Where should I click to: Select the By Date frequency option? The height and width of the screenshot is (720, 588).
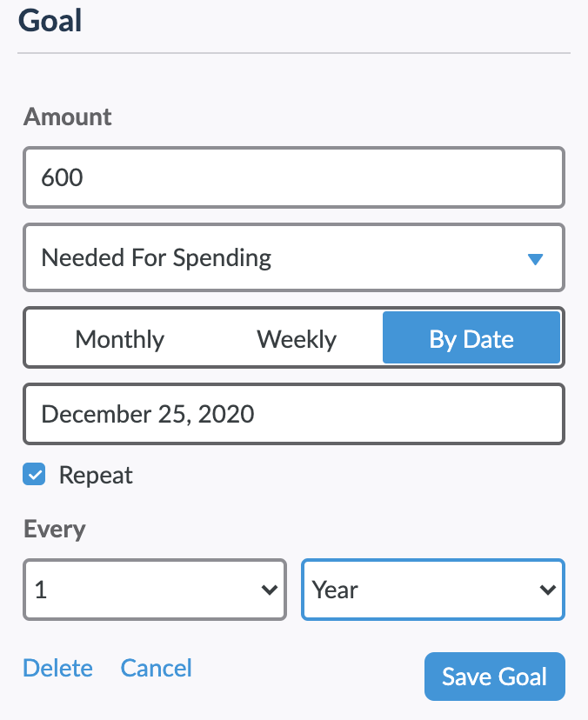(x=471, y=337)
